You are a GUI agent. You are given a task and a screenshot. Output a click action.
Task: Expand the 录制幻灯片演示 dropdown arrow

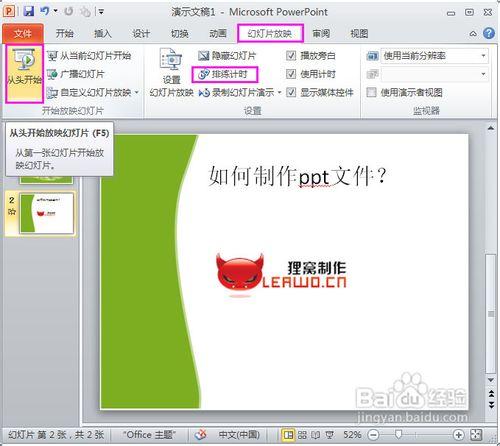pos(279,92)
